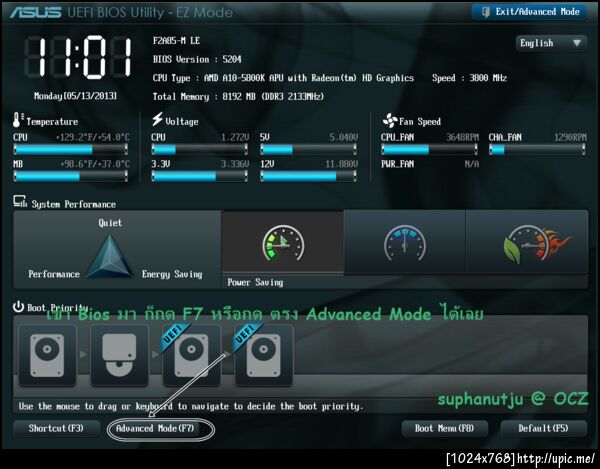Click the CPU Type AMD A10-5800K text

tap(283, 78)
